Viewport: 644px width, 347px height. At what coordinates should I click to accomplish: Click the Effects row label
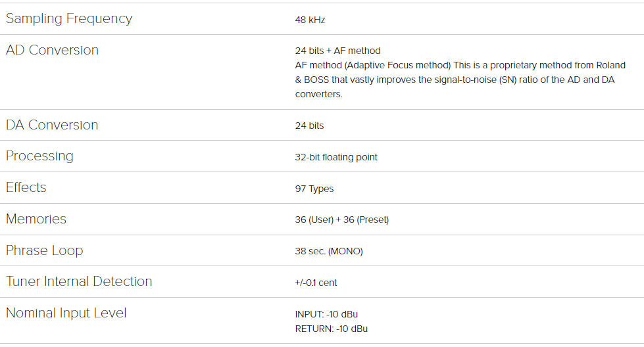26,187
